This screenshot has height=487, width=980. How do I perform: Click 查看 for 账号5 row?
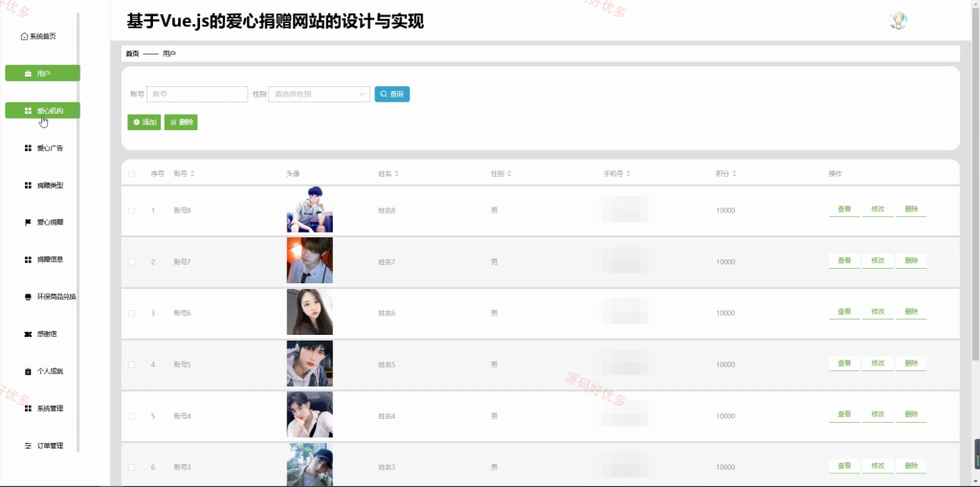[844, 364]
